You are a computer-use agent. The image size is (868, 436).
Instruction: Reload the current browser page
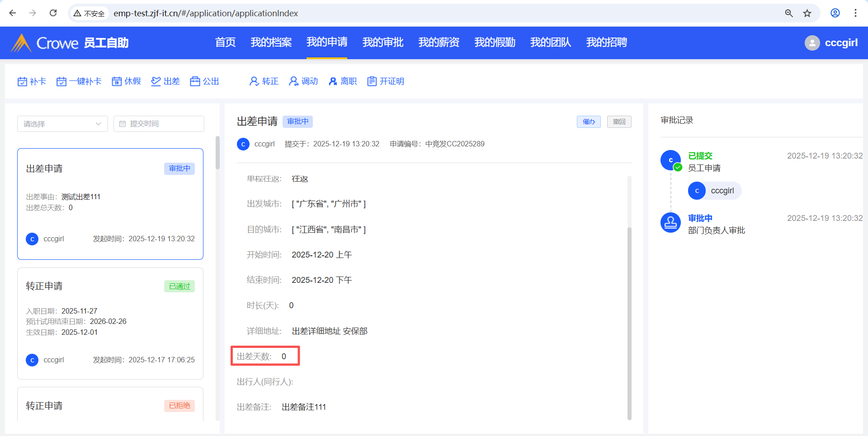pyautogui.click(x=53, y=13)
